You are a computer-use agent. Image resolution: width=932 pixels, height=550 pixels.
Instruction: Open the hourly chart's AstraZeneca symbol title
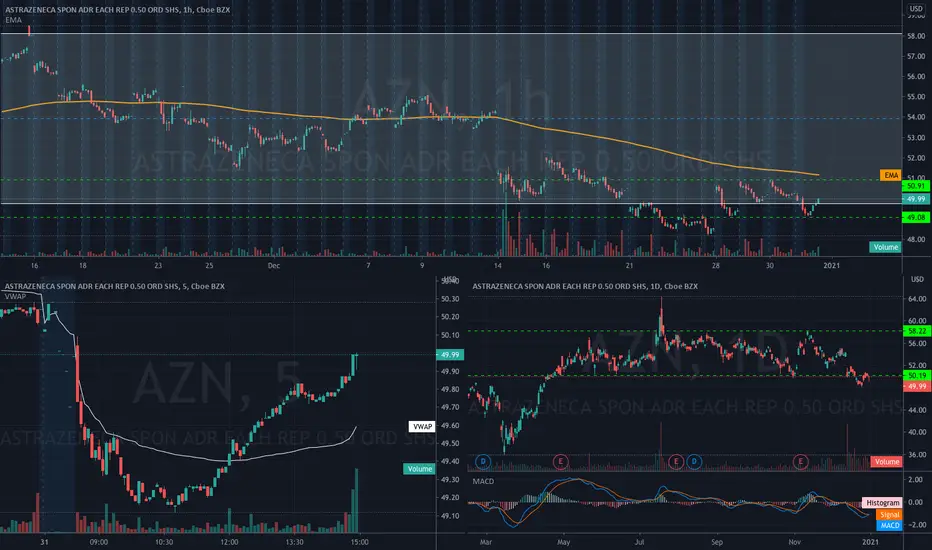(x=117, y=10)
